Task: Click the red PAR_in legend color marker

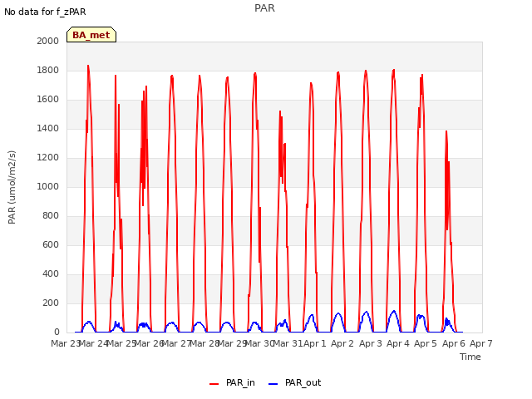Action: point(214,384)
